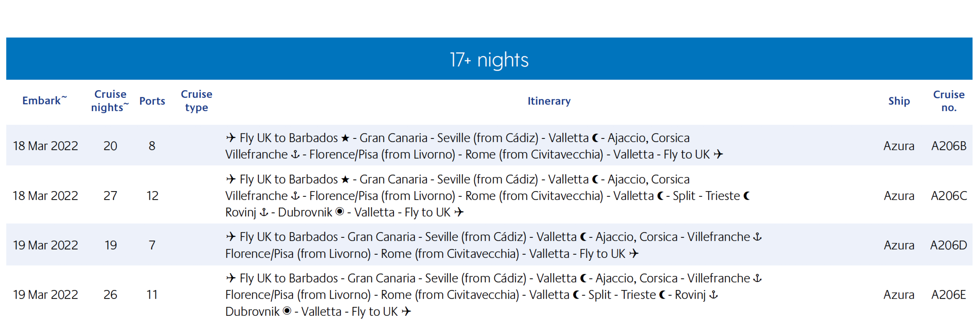Open cruise number A206C
Image resolution: width=980 pixels, height=321 pixels.
pyautogui.click(x=948, y=195)
